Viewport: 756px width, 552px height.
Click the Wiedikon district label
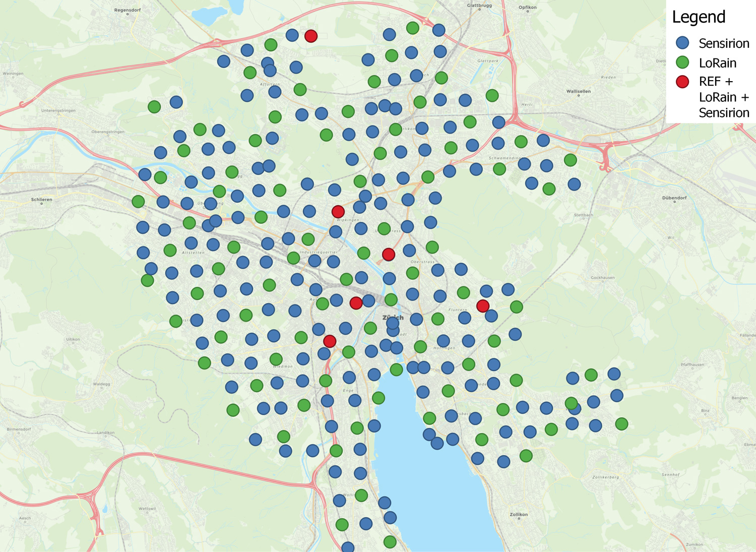point(283,366)
